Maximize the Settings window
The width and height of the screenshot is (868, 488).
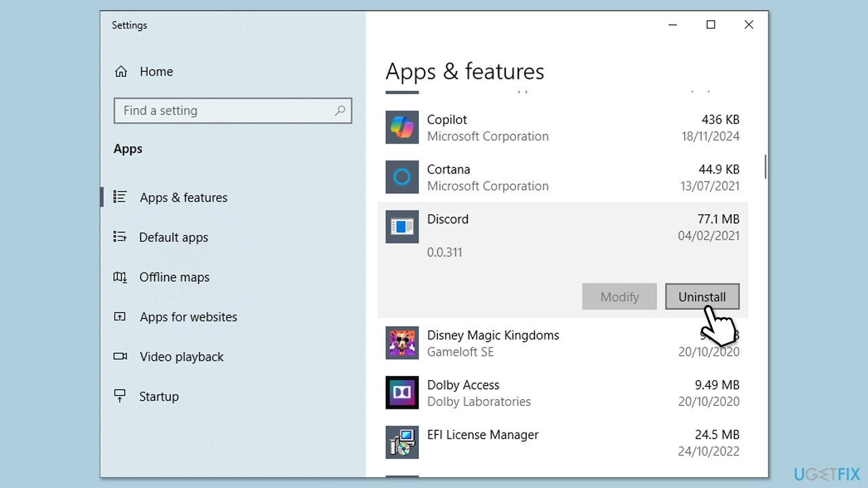tap(711, 25)
